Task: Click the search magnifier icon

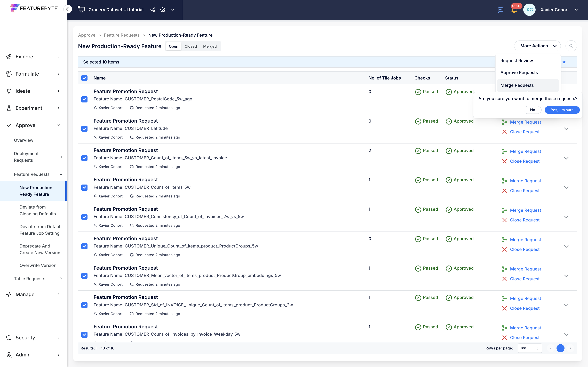Action: (571, 46)
